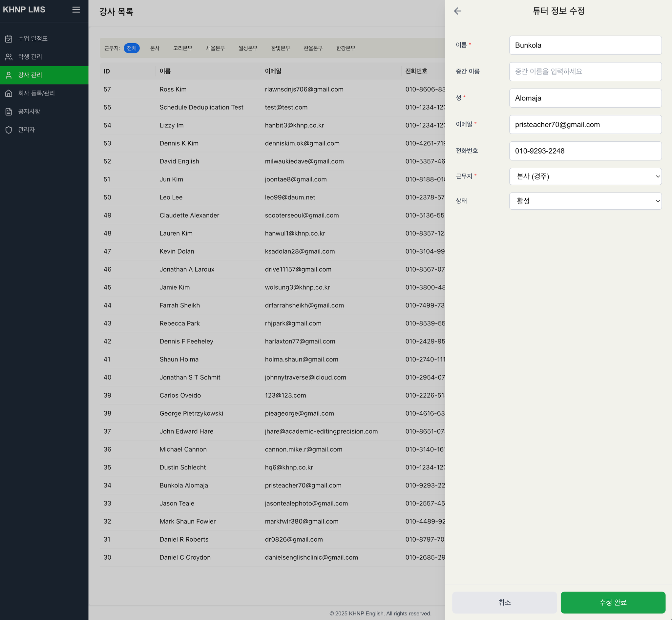Filter tutors by 본사
672x620 pixels.
click(x=155, y=48)
